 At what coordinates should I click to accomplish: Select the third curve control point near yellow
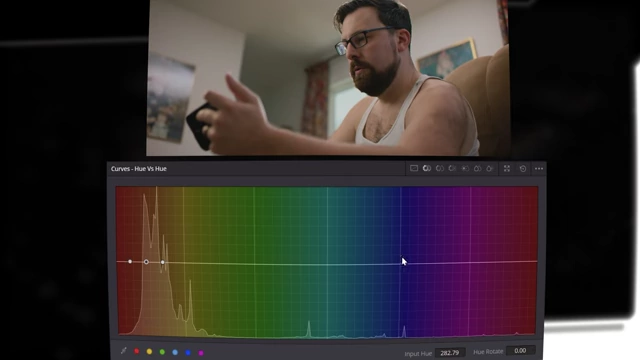pyautogui.click(x=162, y=262)
